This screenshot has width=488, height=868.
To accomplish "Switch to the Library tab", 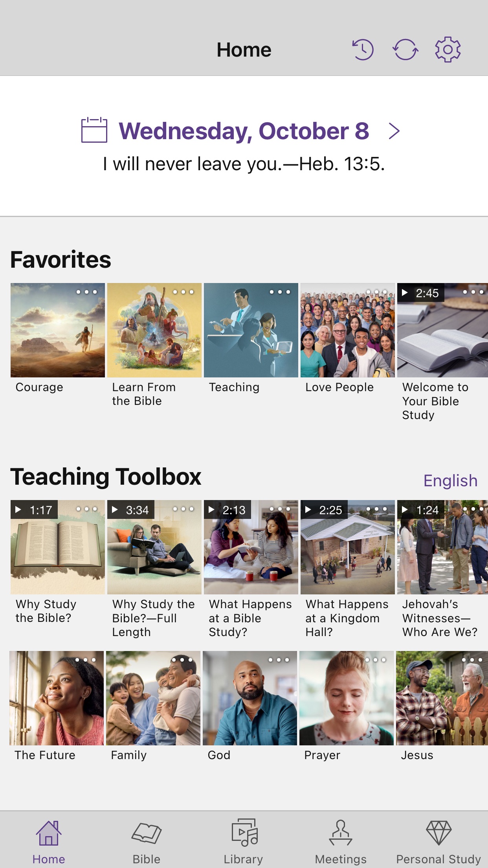I will (244, 842).
